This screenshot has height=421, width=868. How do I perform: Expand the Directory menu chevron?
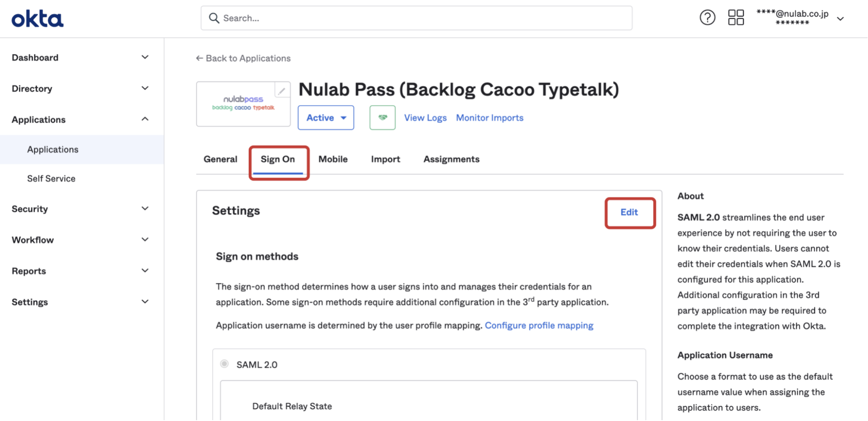tap(145, 88)
